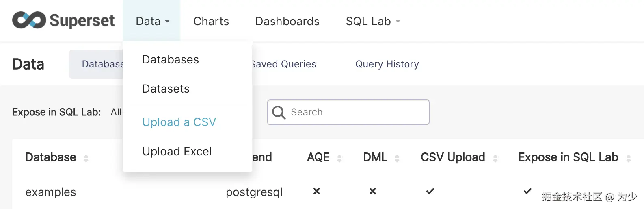This screenshot has height=209, width=644.
Task: Go to the Dashboards page
Action: (287, 21)
